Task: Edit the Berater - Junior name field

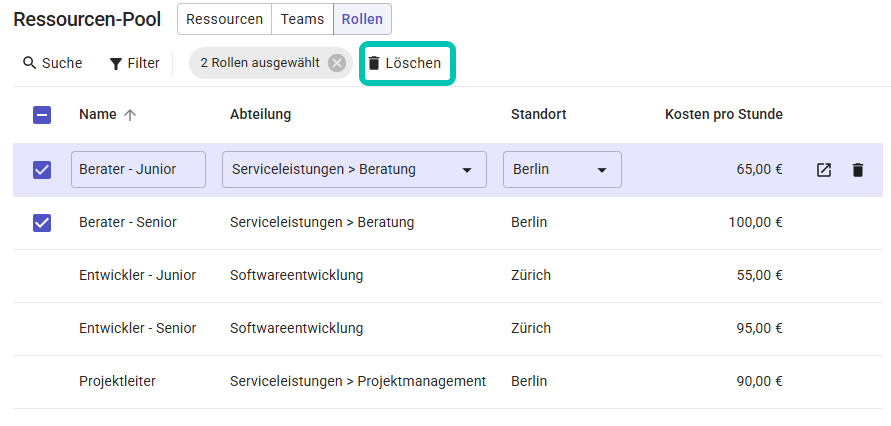Action: [x=138, y=169]
